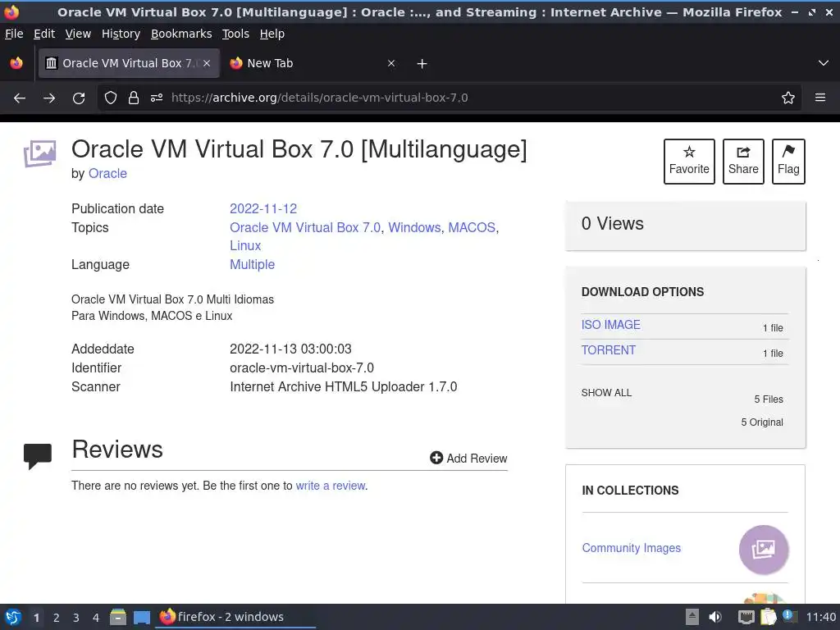Open site permissions icon in address bar
840x630 pixels.
pos(157,98)
